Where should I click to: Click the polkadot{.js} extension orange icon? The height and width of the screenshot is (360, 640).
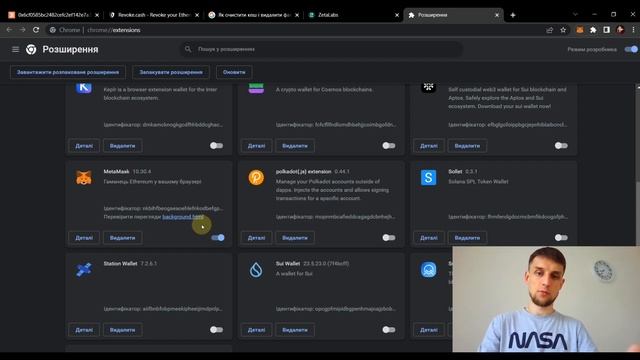pos(256,178)
